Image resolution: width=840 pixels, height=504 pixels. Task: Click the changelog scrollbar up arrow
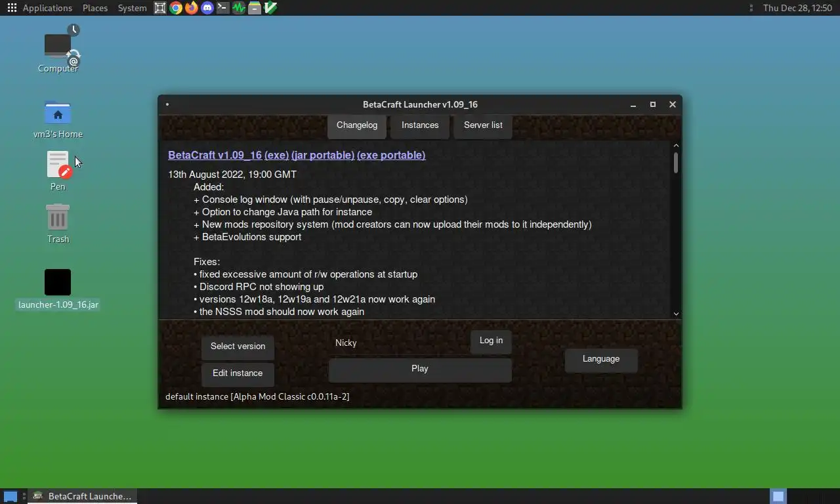tap(676, 146)
